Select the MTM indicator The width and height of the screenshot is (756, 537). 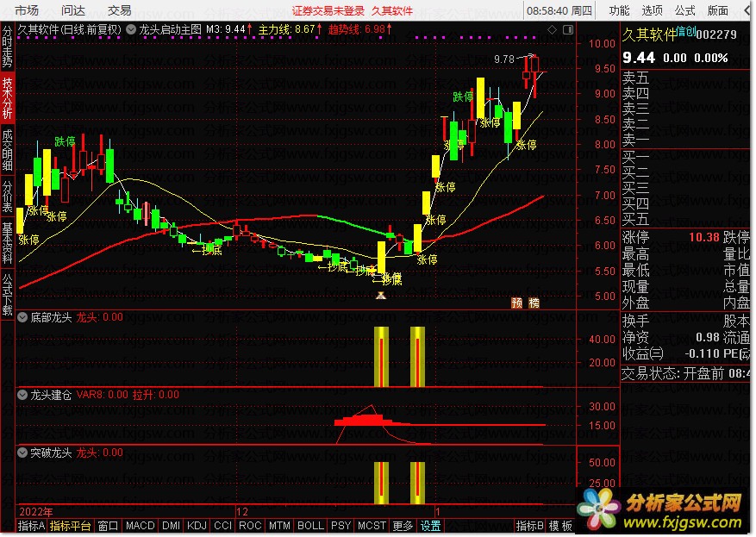[279, 526]
